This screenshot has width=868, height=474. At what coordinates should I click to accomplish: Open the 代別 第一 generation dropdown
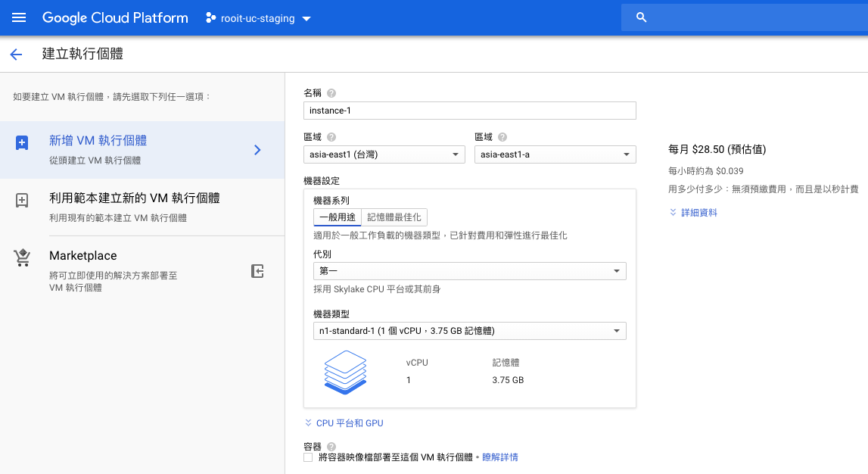tap(469, 271)
